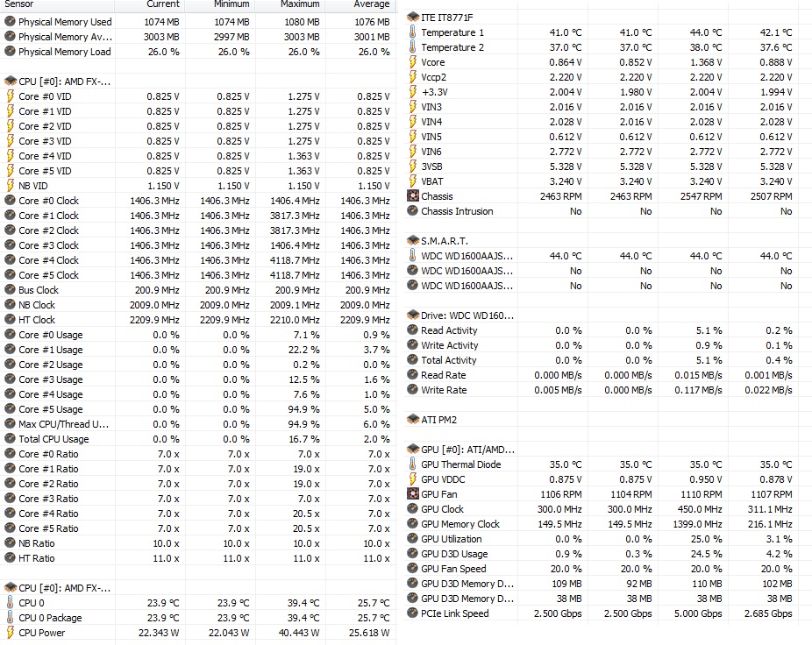Click the Core #0 Clock gauge icon
The image size is (812, 645).
(x=10, y=201)
